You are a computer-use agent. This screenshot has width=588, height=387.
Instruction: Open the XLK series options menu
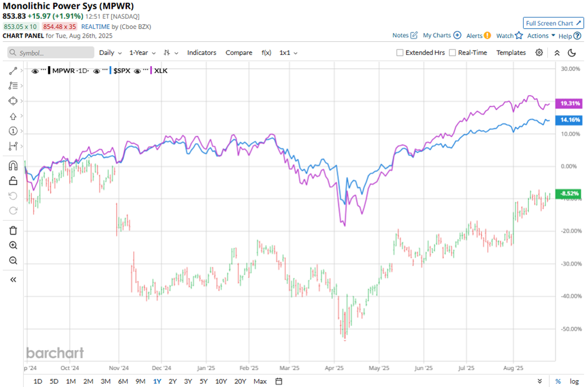[x=146, y=69]
